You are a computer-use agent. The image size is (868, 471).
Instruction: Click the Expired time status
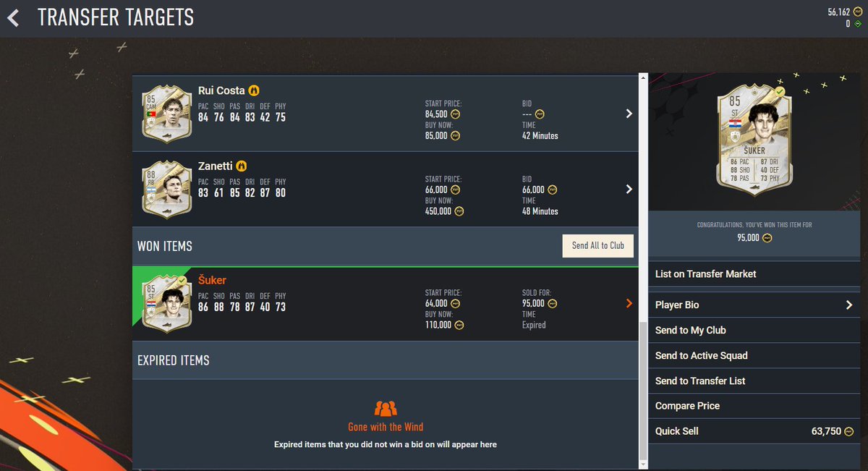(534, 325)
